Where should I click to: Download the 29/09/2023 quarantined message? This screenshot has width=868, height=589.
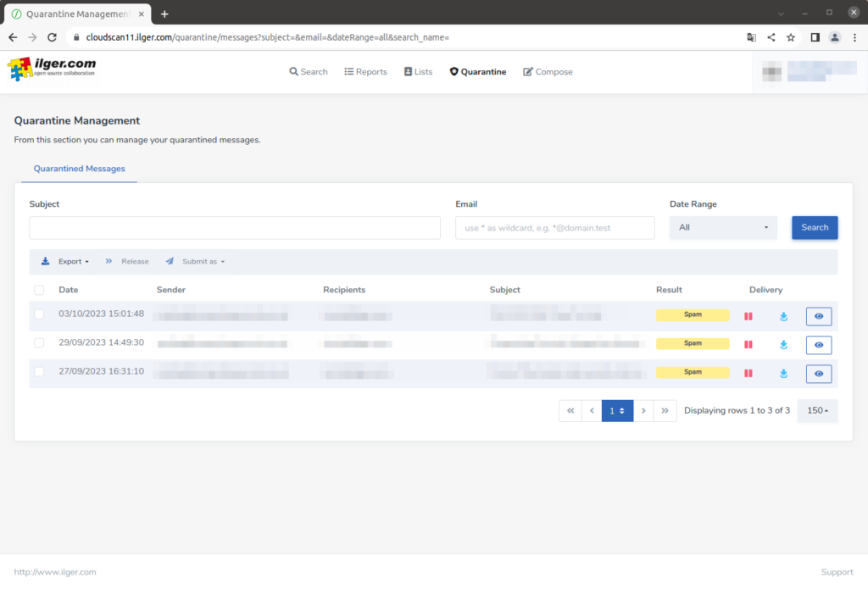[783, 344]
